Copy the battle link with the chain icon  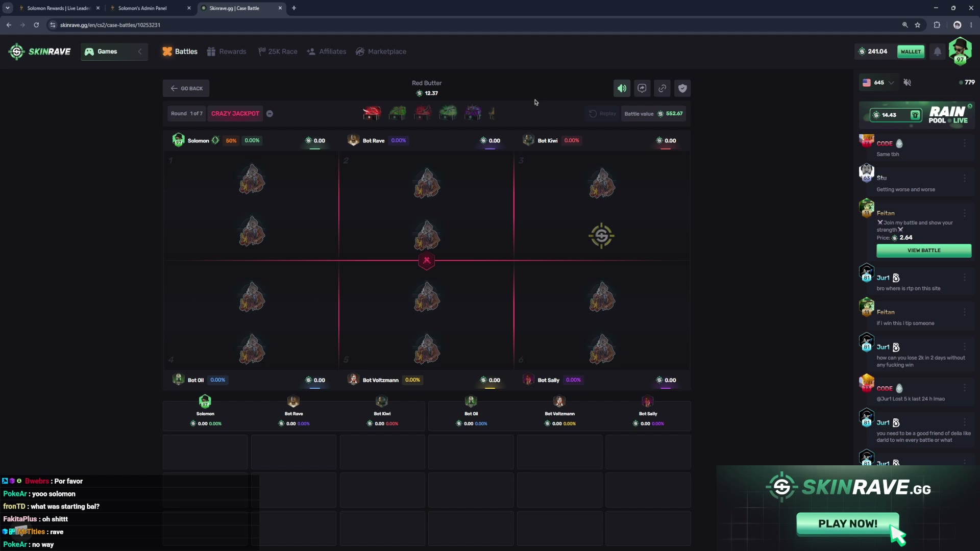coord(662,88)
